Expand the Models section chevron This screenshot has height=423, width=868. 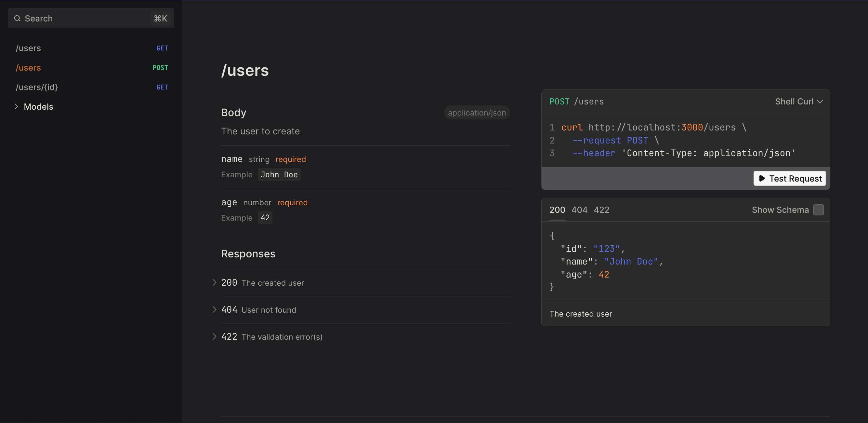click(16, 107)
